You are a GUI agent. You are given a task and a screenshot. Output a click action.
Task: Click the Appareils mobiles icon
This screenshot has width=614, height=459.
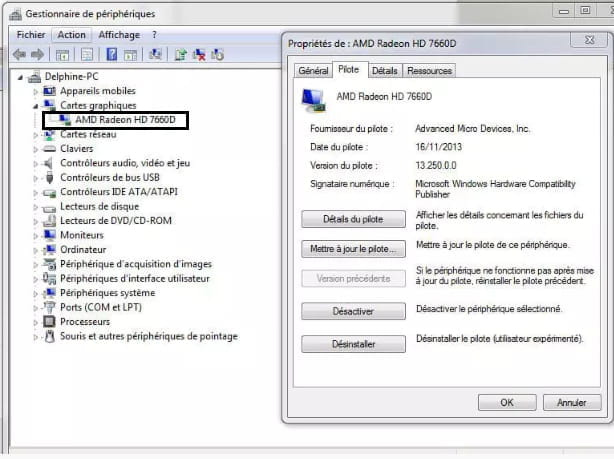(x=49, y=91)
